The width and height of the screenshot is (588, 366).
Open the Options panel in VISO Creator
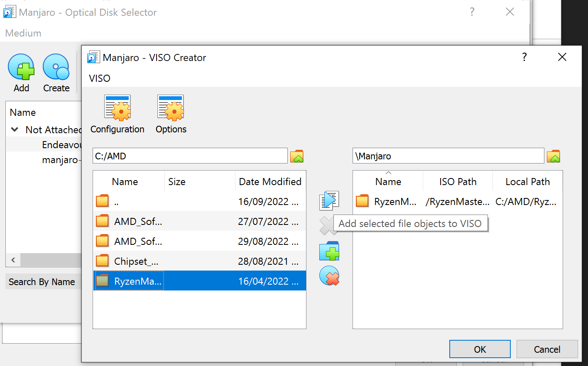pyautogui.click(x=171, y=114)
